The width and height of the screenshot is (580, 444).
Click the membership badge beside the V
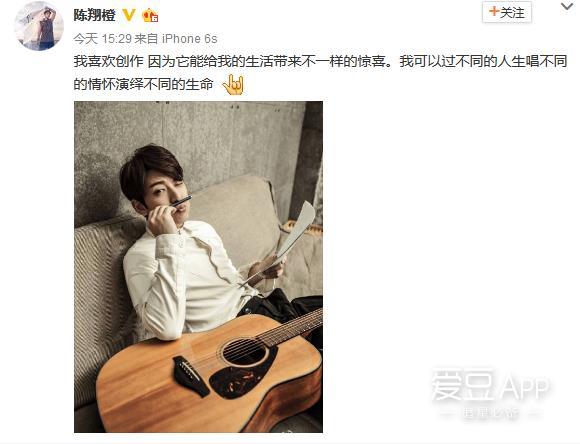[150, 15]
